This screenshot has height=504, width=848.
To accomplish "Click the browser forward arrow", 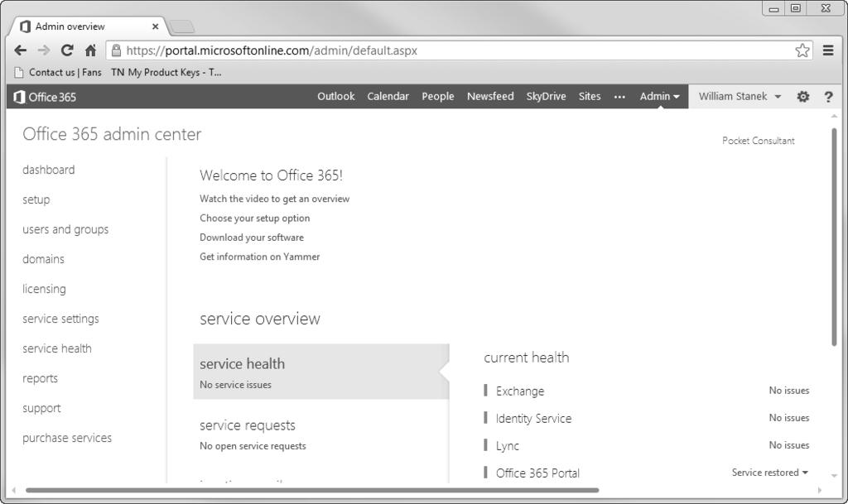I will (x=44, y=50).
